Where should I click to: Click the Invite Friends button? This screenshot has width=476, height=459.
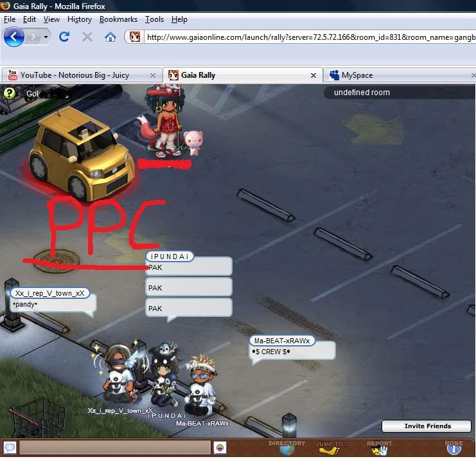(x=427, y=426)
